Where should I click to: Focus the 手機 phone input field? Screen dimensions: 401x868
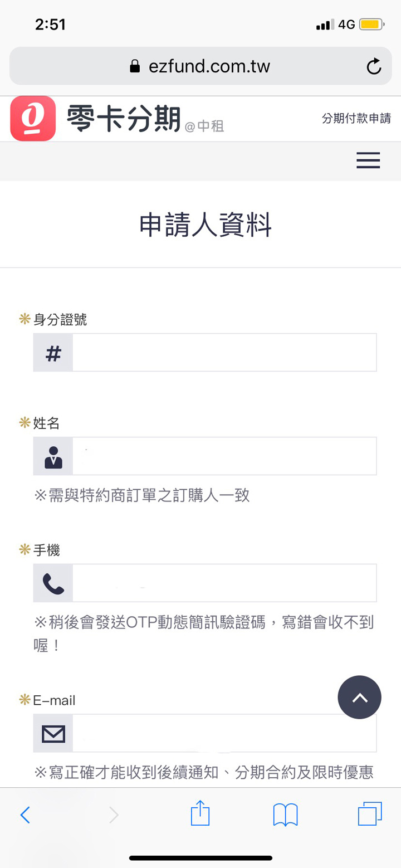pos(224,583)
